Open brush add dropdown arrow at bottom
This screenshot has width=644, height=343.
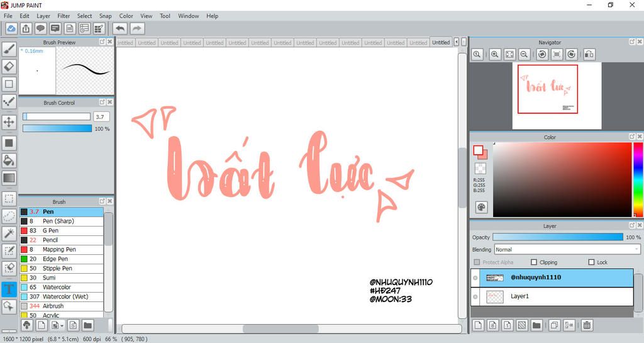62,325
